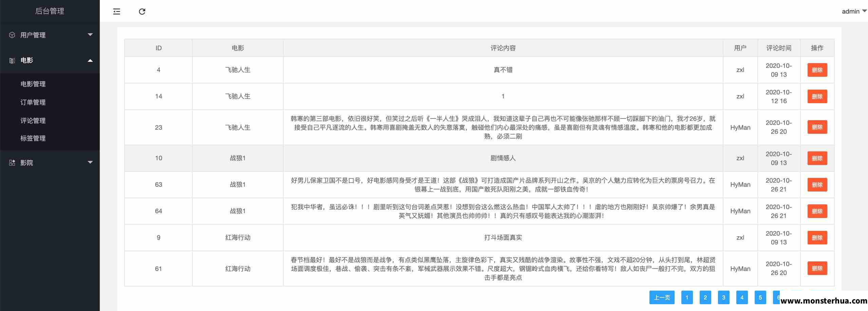Select 影院 menu label
Image resolution: width=868 pixels, height=311 pixels.
coord(26,163)
